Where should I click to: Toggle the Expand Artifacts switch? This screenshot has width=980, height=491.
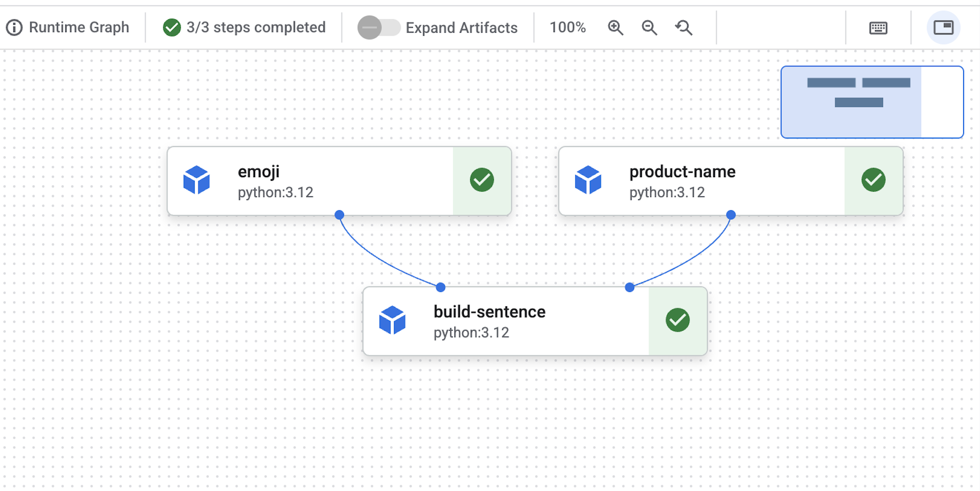click(379, 28)
